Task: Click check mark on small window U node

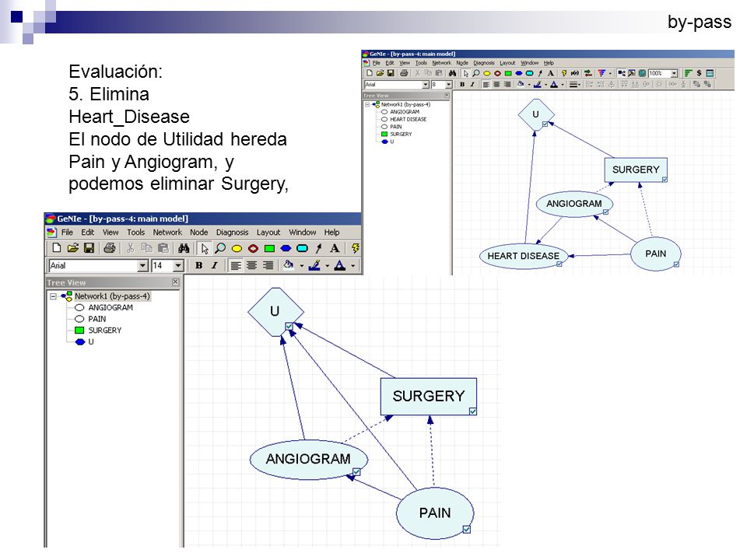Action: point(545,124)
